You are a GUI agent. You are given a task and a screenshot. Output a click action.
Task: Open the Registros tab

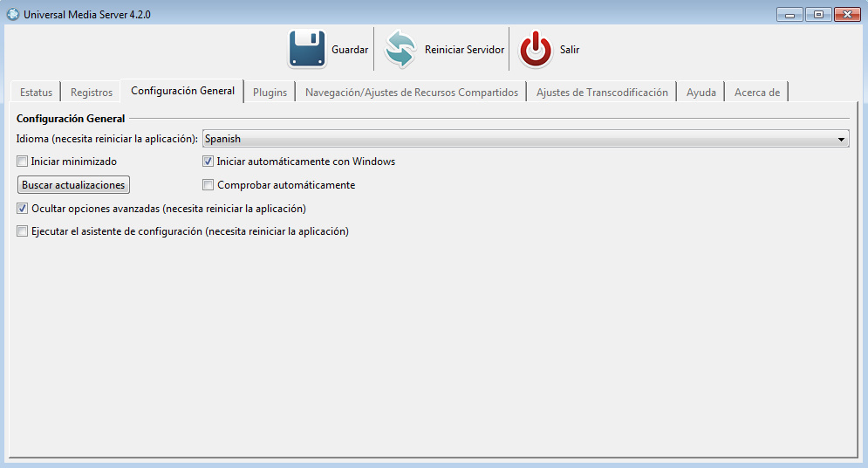point(92,93)
